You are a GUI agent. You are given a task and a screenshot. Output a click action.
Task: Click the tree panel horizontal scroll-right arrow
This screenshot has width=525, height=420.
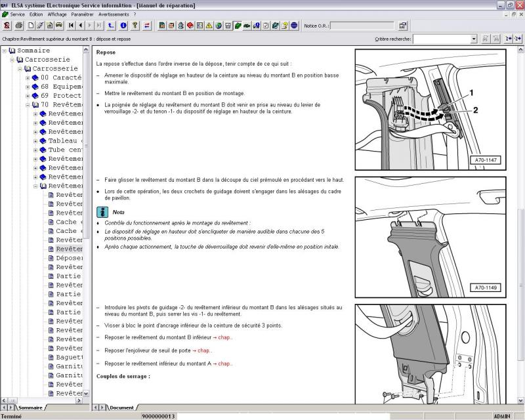(x=79, y=400)
